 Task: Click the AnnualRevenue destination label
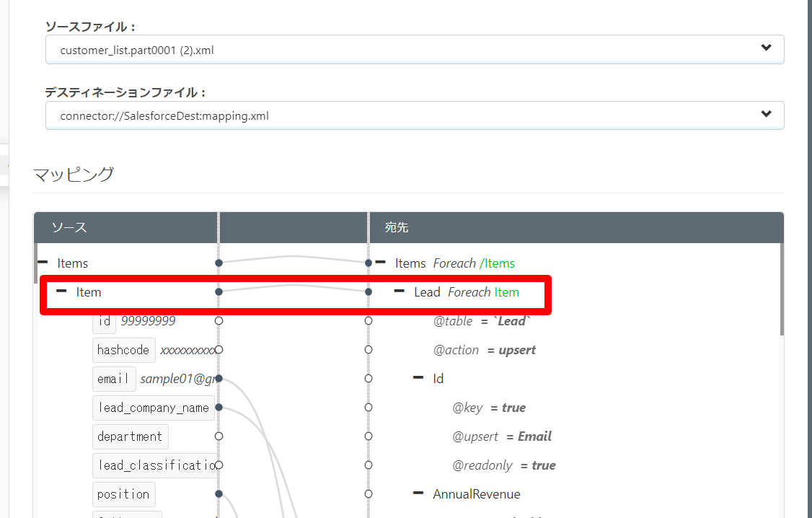[x=477, y=494]
